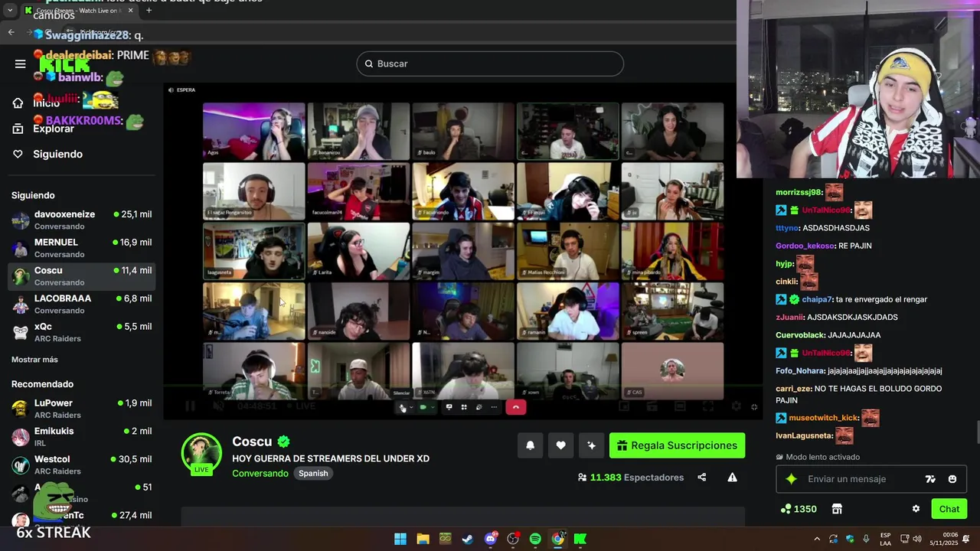Click Matias Recchioni participant tile
The image size is (980, 551).
[568, 250]
